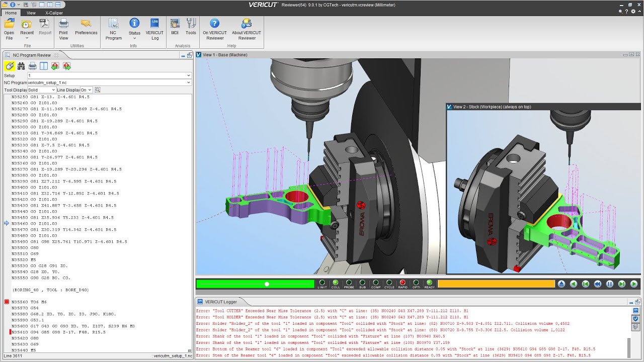This screenshot has width=644, height=362.
Task: Step back to the previous block
Action: point(586,284)
